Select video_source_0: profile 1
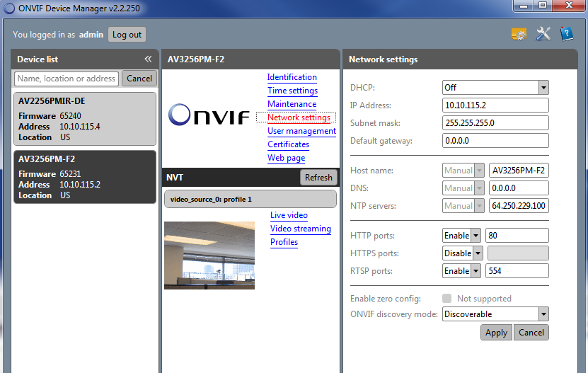The image size is (588, 373). (x=250, y=199)
